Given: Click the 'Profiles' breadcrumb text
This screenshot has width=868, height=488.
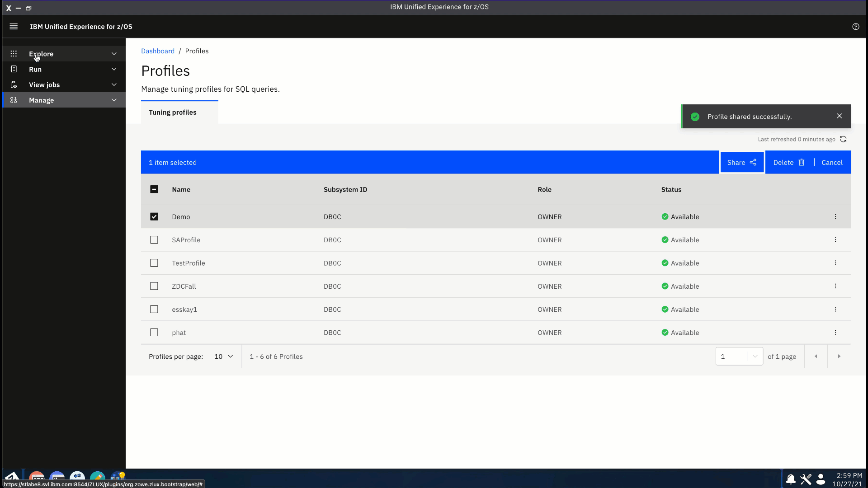Looking at the screenshot, I should [x=197, y=51].
